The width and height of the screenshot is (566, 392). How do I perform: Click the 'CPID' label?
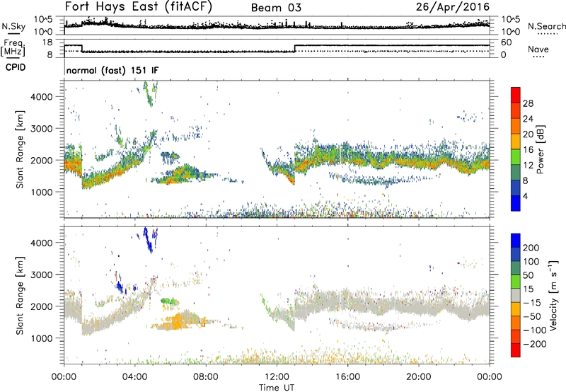click(x=16, y=67)
